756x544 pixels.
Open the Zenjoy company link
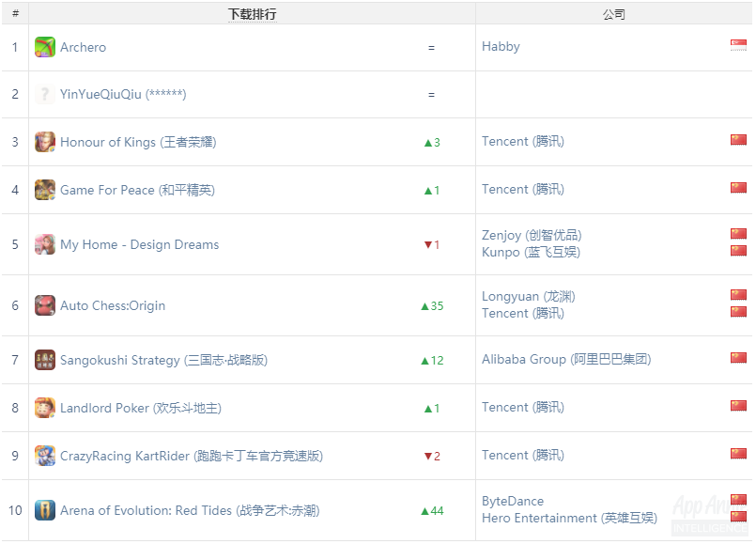tap(532, 235)
